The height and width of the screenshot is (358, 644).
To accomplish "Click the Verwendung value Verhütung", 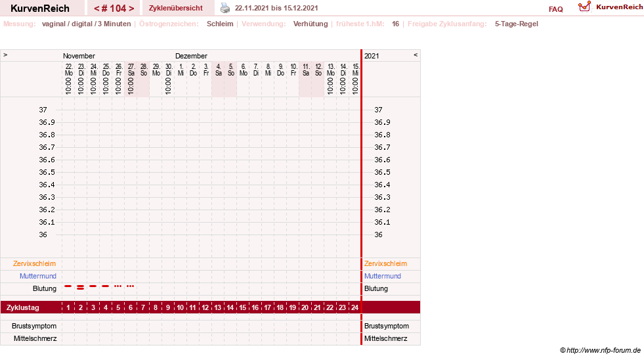I will pyautogui.click(x=311, y=24).
